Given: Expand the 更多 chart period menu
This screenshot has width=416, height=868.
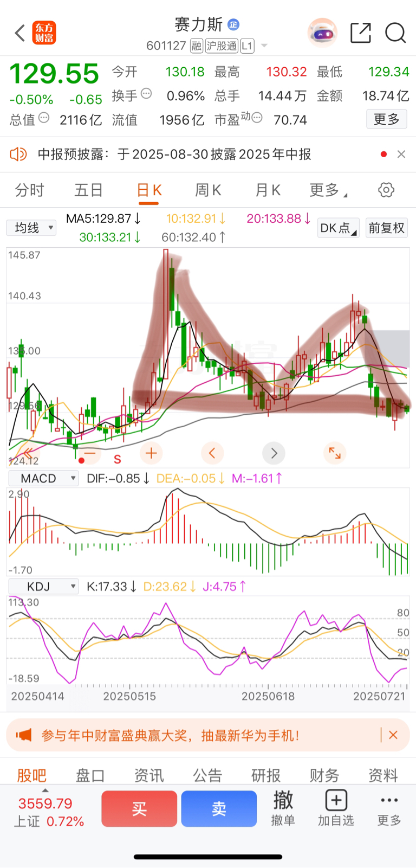Looking at the screenshot, I should (x=328, y=190).
